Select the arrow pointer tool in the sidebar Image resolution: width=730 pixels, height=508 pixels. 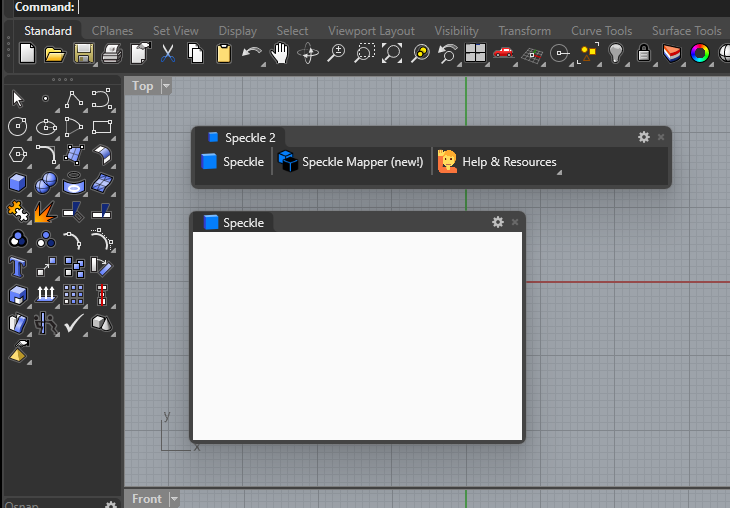point(18,99)
